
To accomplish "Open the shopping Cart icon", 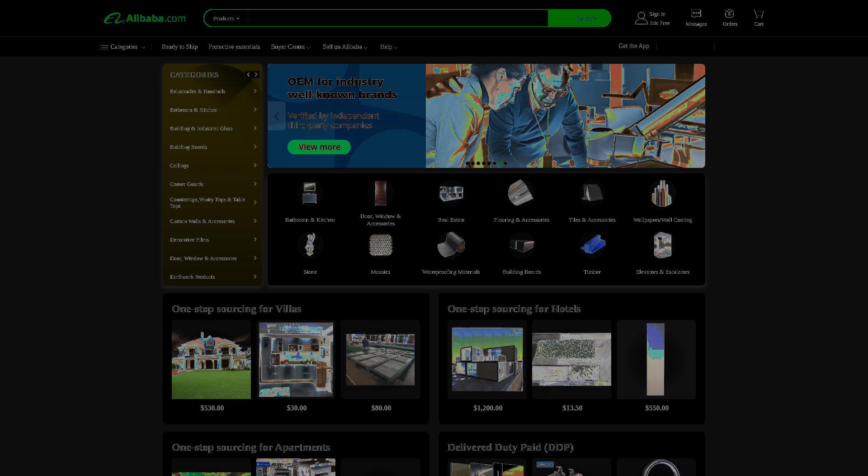I will [759, 14].
